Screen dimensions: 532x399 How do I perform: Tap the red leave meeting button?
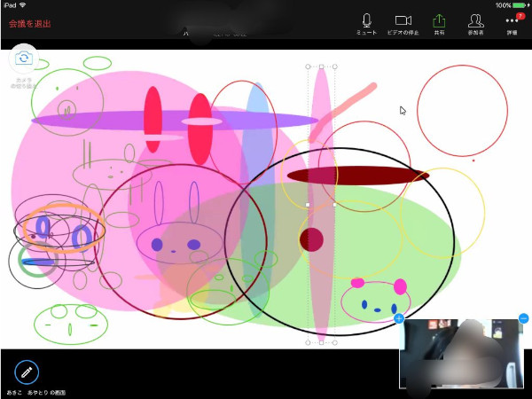(29, 24)
